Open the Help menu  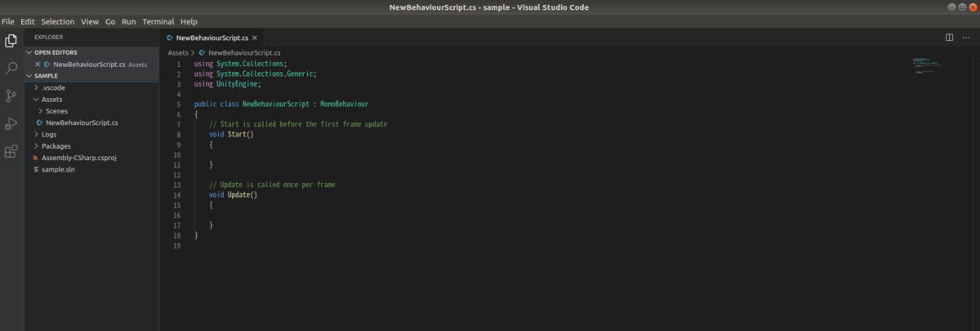[189, 21]
